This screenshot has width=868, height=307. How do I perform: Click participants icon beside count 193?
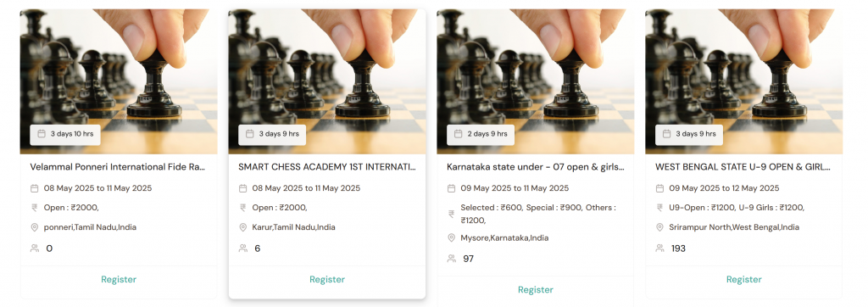click(x=659, y=248)
